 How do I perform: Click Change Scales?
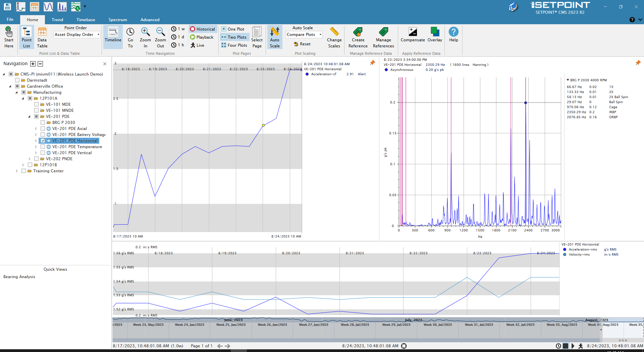pyautogui.click(x=334, y=37)
